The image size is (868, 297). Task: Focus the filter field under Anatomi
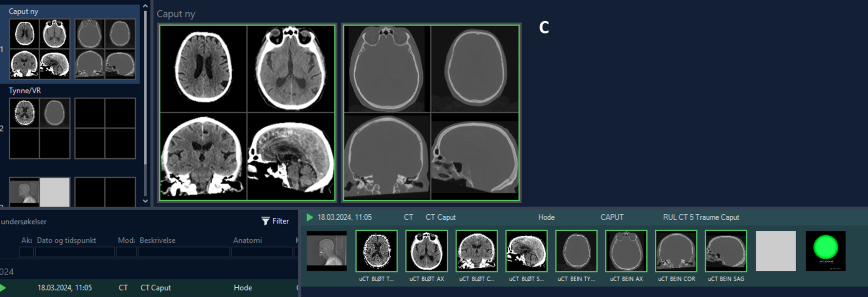click(x=262, y=252)
